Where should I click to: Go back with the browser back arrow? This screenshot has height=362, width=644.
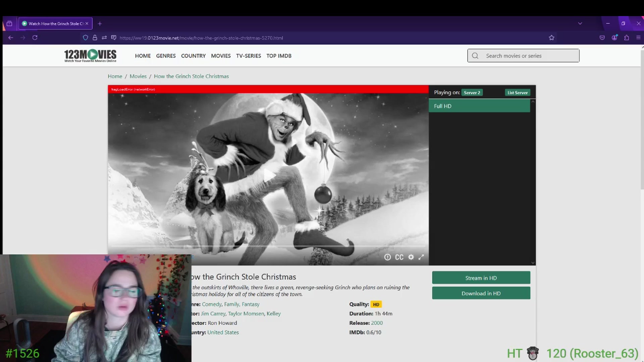[x=11, y=38]
